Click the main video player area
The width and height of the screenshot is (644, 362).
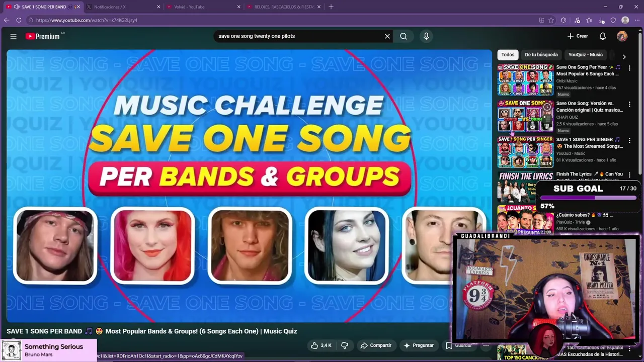(x=249, y=186)
